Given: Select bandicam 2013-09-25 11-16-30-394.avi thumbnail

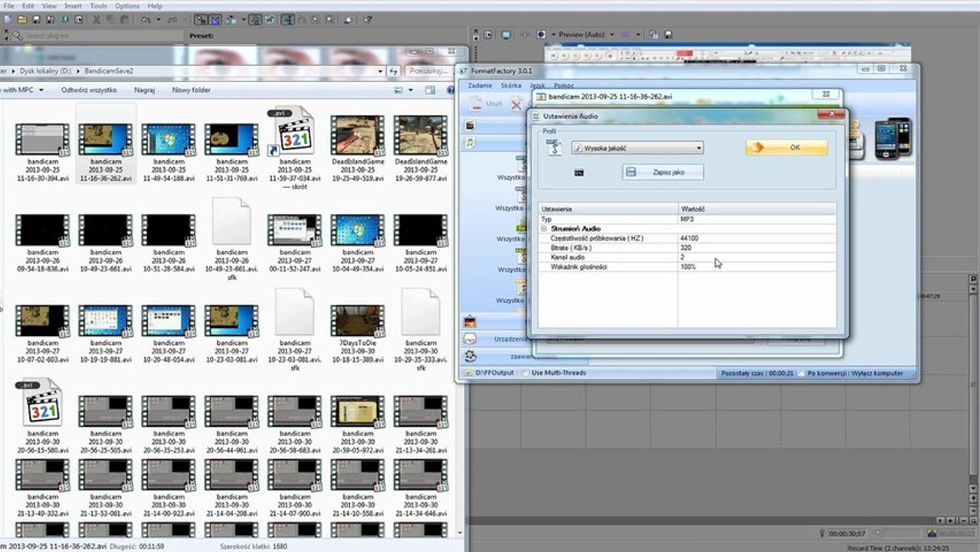Looking at the screenshot, I should tap(42, 138).
